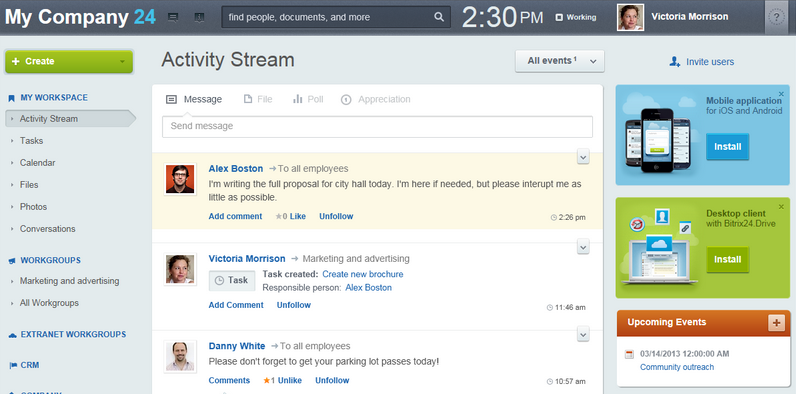Open the Create new brochure task link
The image size is (802, 394).
363,274
